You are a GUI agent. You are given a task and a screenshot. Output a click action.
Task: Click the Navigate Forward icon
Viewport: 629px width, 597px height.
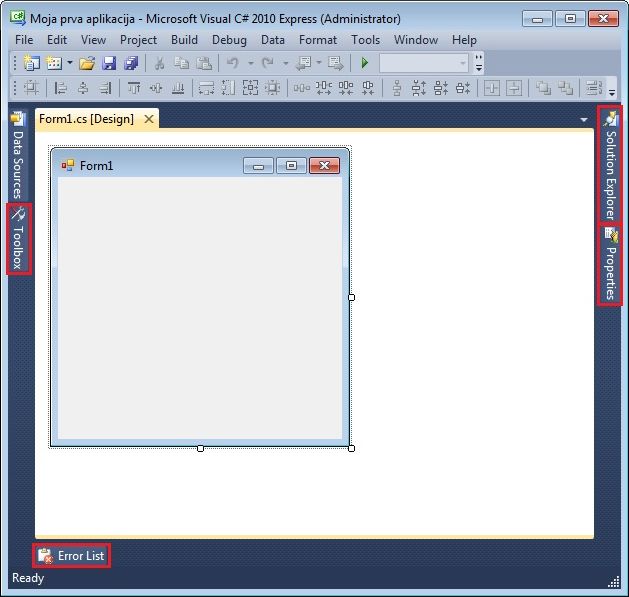[335, 63]
